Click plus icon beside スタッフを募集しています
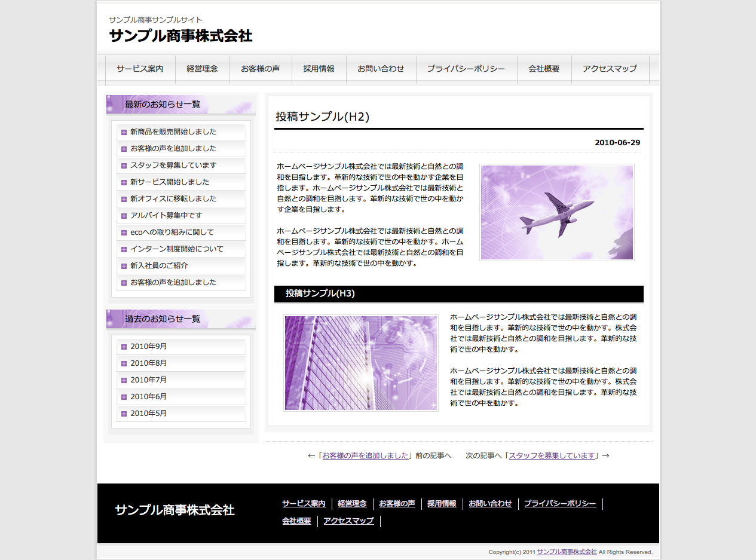This screenshot has height=560, width=756. (x=124, y=166)
